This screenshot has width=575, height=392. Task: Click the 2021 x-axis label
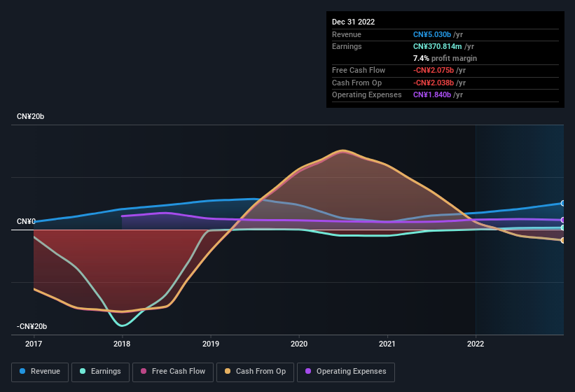(x=387, y=344)
